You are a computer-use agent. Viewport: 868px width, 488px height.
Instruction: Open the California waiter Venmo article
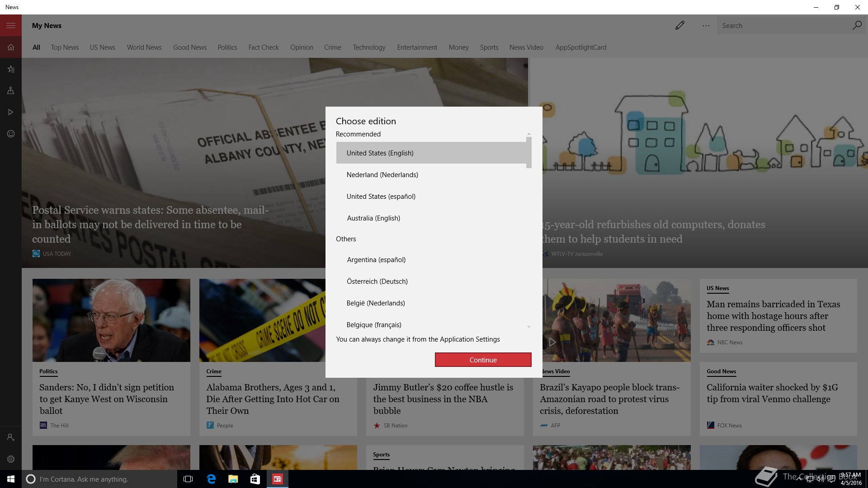772,393
